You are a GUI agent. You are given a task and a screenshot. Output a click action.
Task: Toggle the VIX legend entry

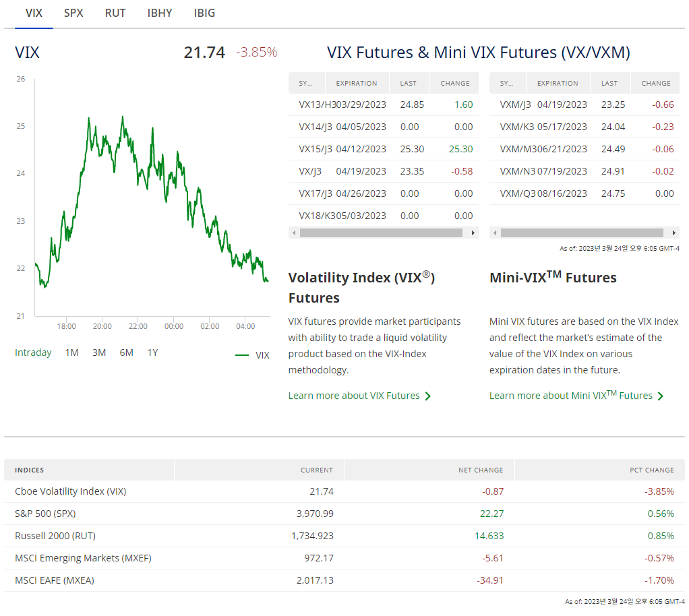[253, 355]
